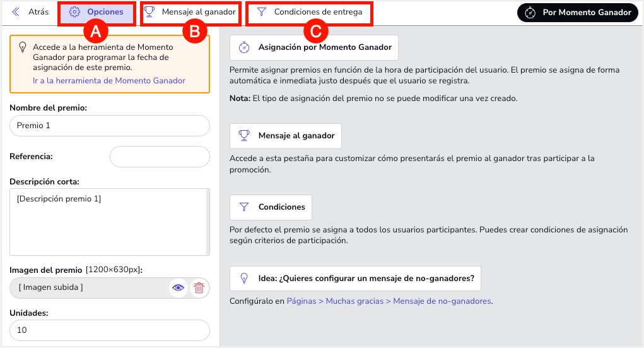Viewport: 644px width, 348px height.
Task: Focus the Nombre del premio input field
Action: point(110,126)
